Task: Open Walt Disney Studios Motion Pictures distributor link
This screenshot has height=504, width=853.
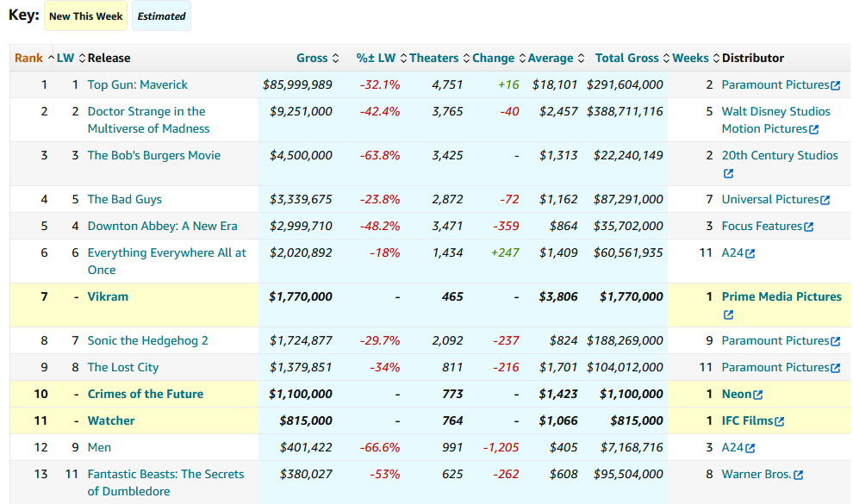Action: (775, 120)
